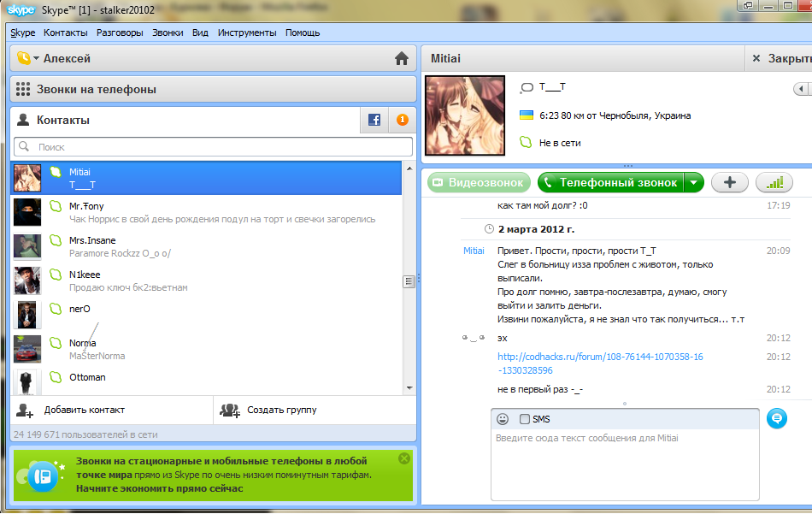Image resolution: width=812 pixels, height=514 pixels.
Task: Click ad banner Skype phone icon
Action: pyautogui.click(x=43, y=476)
